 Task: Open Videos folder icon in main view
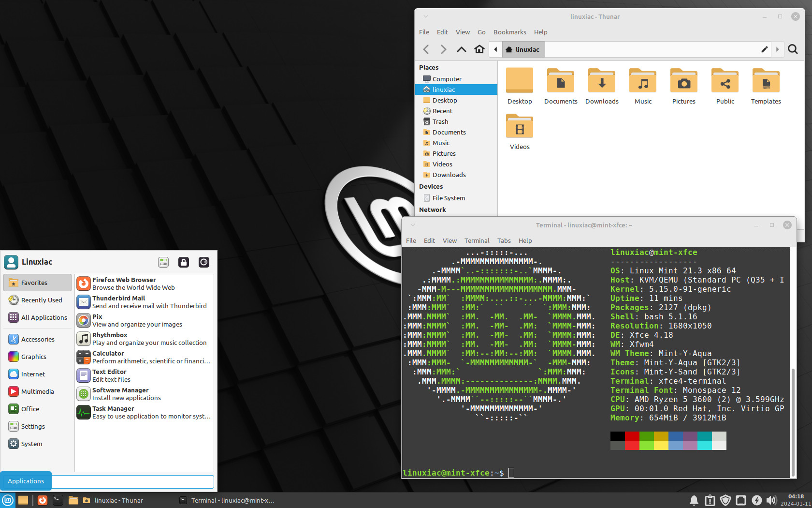(520, 132)
